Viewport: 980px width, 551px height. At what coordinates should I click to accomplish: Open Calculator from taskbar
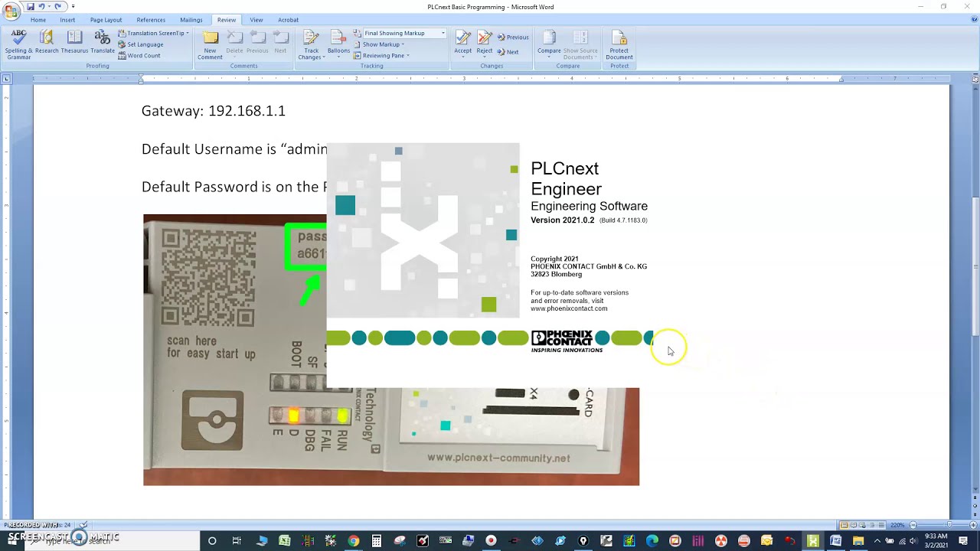376,541
